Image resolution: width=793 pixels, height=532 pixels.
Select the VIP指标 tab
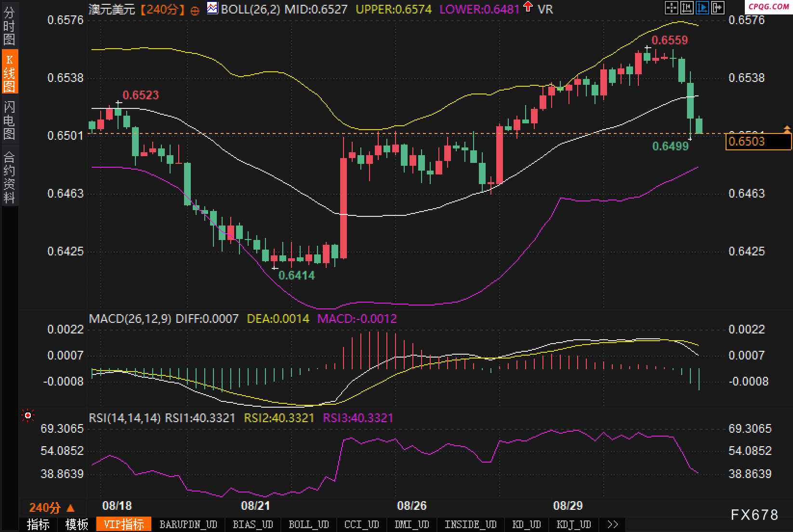click(124, 524)
